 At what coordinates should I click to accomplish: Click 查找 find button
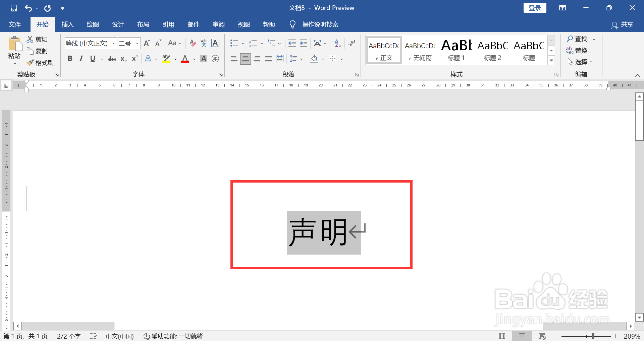(x=577, y=39)
